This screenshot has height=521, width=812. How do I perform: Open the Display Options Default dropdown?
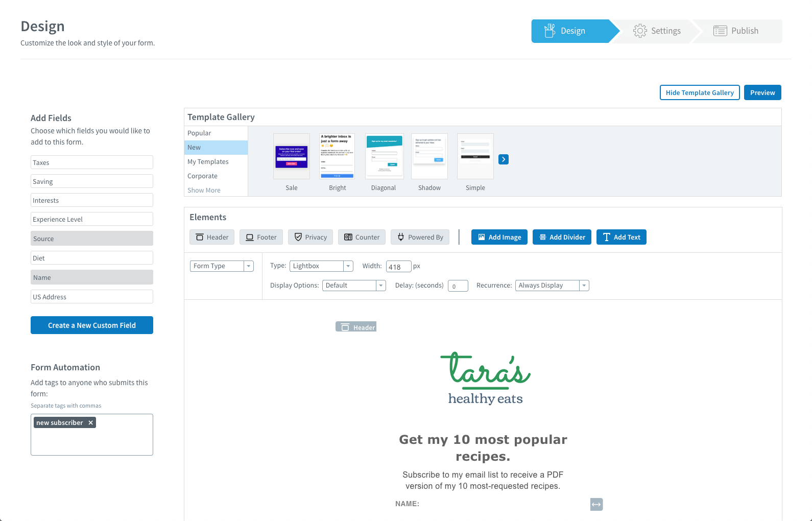[x=354, y=286]
